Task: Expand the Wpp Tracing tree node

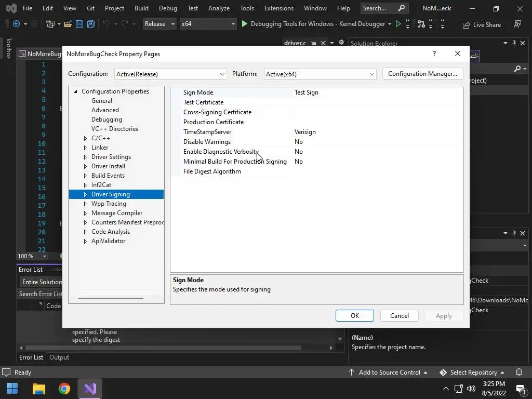Action: (85, 204)
